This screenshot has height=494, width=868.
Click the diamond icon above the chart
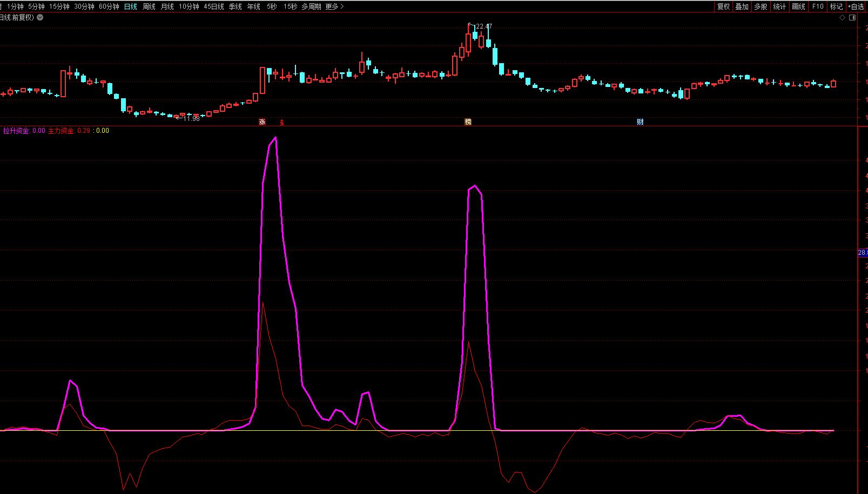[x=842, y=17]
